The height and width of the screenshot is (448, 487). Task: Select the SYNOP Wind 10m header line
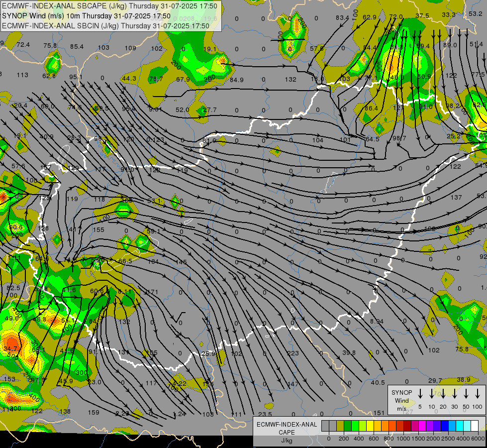[x=86, y=16]
